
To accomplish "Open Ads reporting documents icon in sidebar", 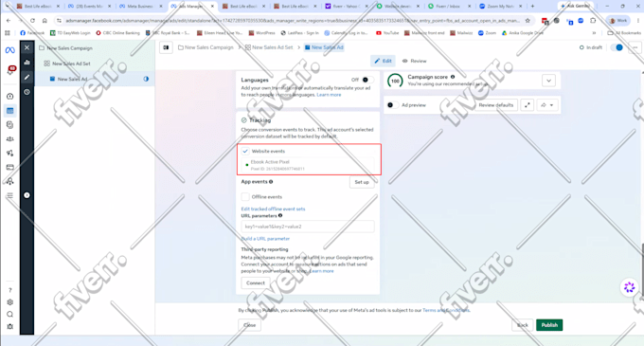I will [x=9, y=125].
